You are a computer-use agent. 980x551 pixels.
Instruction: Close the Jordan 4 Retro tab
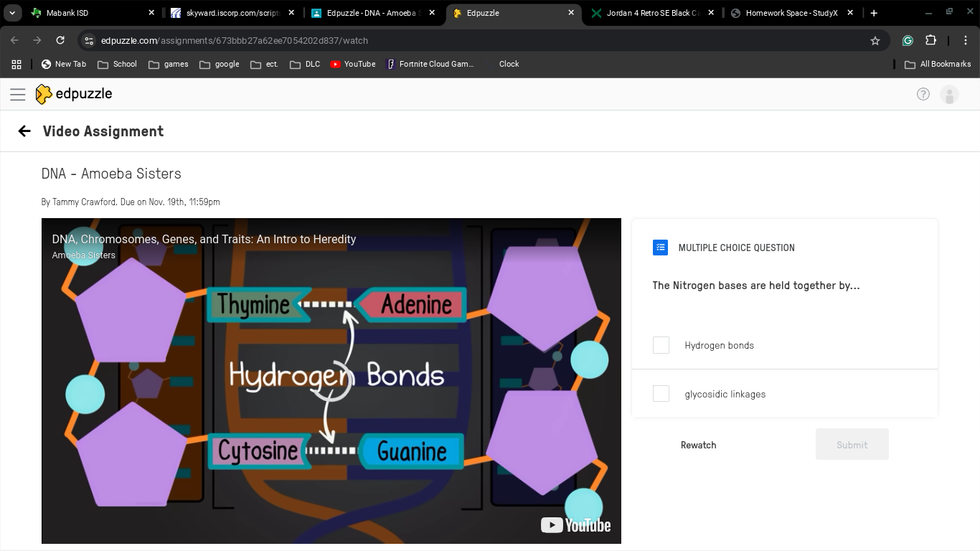point(711,13)
